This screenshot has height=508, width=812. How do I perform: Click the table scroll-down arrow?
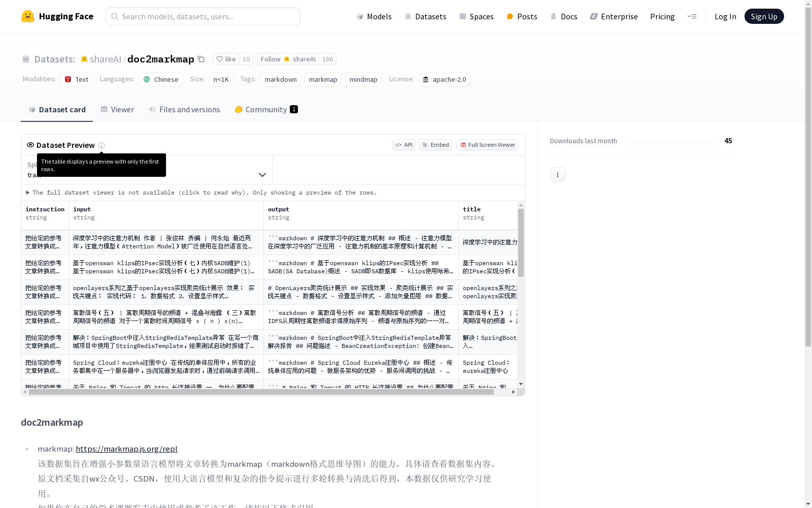[x=521, y=384]
